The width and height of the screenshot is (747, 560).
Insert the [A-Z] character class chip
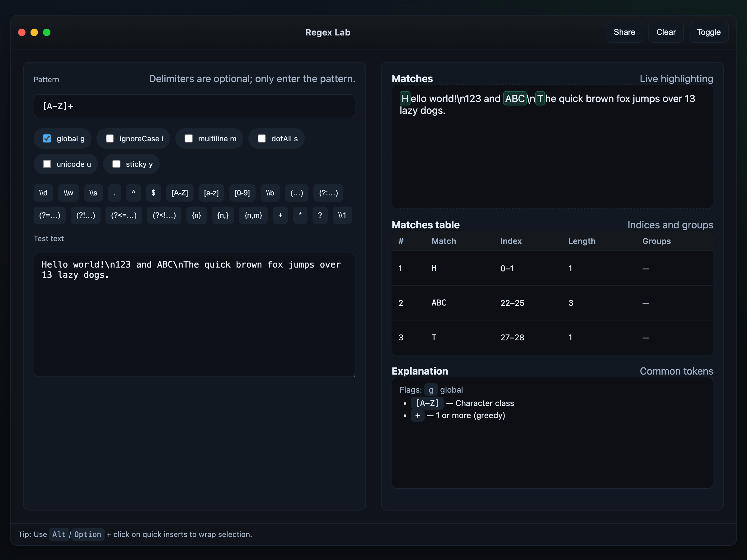coord(180,193)
